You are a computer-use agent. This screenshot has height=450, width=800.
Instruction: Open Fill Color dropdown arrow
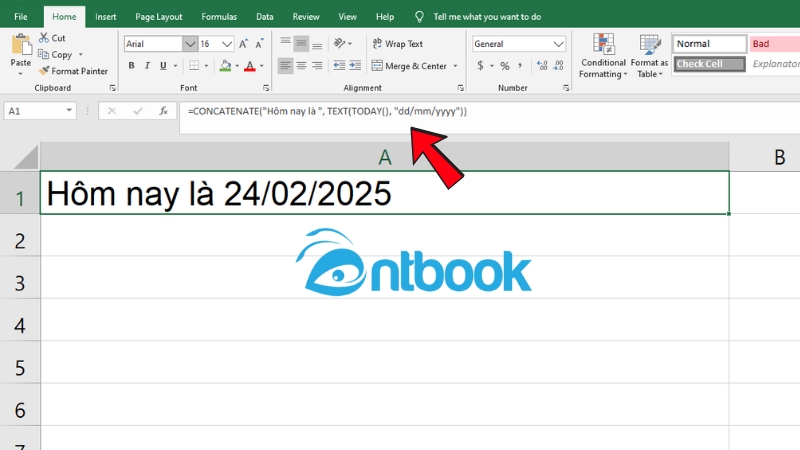237,66
